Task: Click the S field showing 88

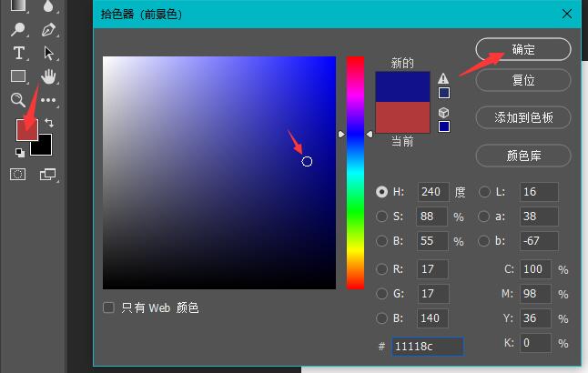Action: tap(432, 217)
